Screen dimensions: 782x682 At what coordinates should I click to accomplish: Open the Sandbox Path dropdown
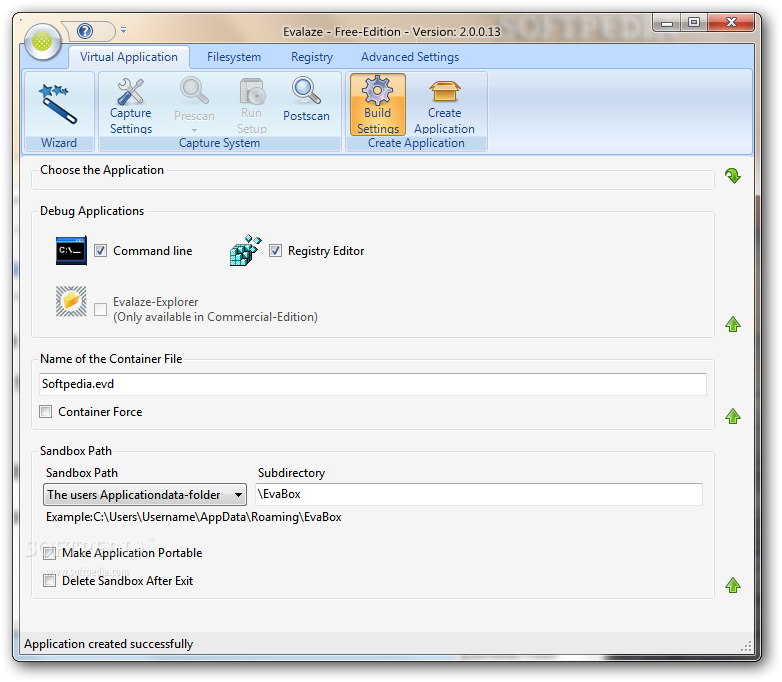tap(145, 495)
